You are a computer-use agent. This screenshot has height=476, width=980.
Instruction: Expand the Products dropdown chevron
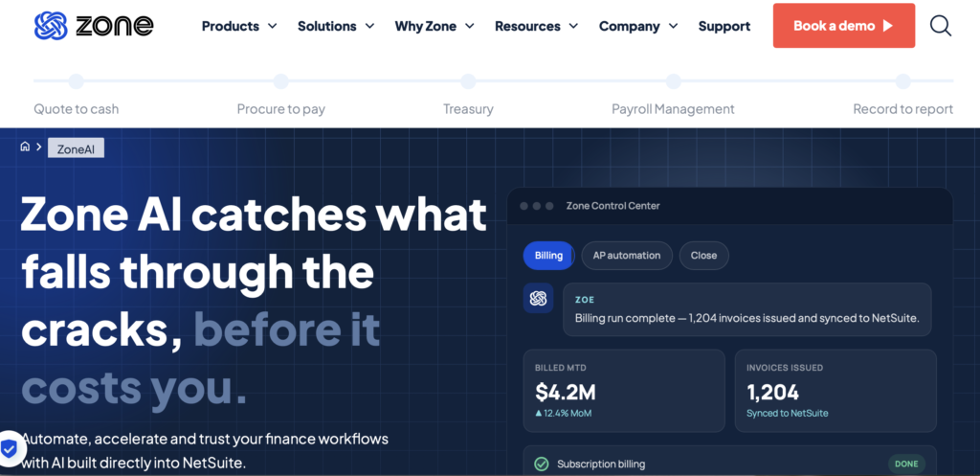click(272, 26)
